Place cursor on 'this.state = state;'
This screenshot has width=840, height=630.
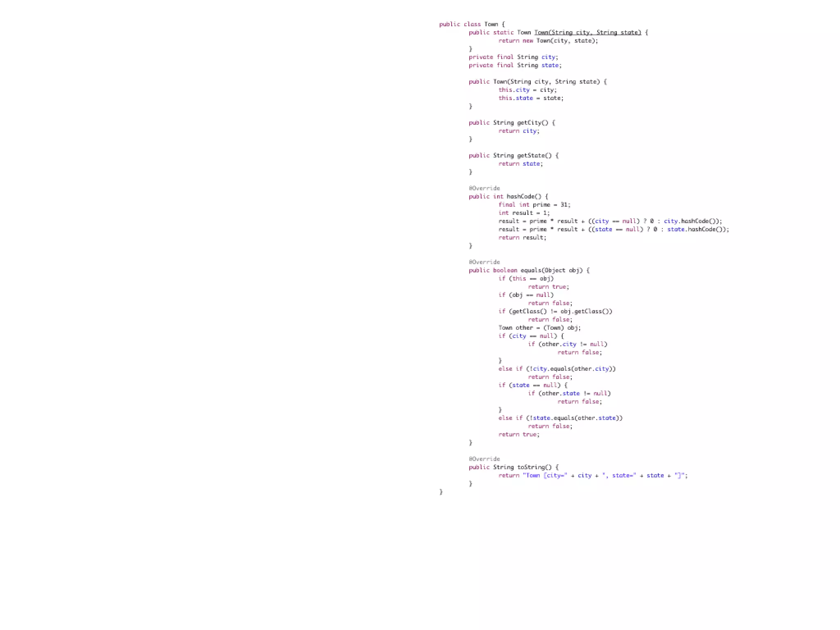pos(531,98)
